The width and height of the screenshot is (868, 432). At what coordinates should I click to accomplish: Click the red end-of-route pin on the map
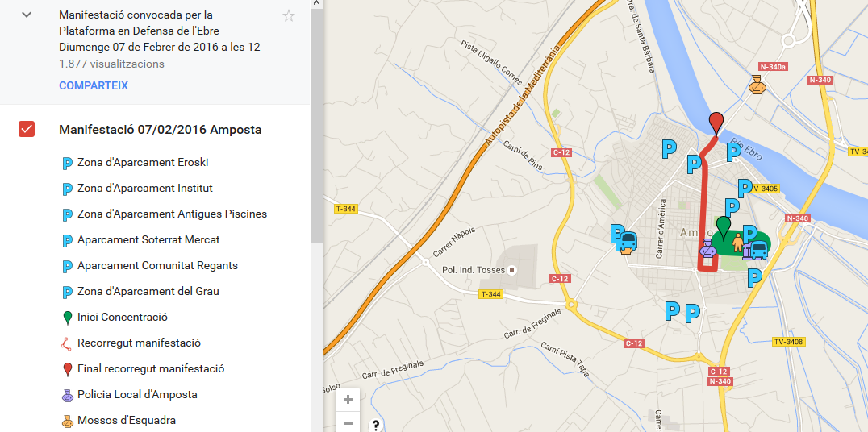[x=716, y=123]
